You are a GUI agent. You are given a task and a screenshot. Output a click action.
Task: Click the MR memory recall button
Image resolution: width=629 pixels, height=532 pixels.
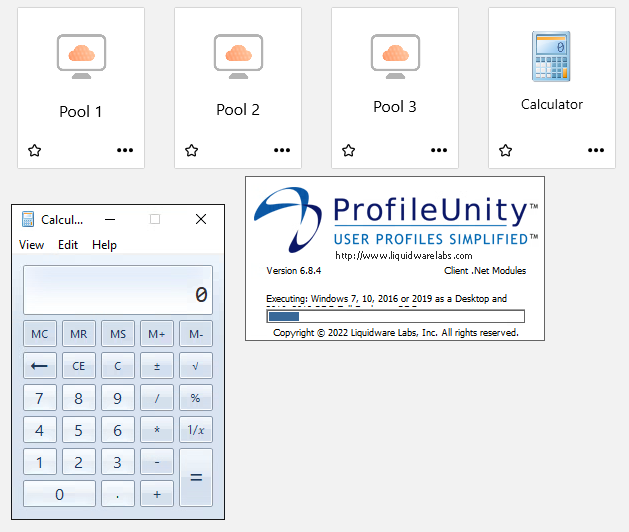tap(79, 334)
